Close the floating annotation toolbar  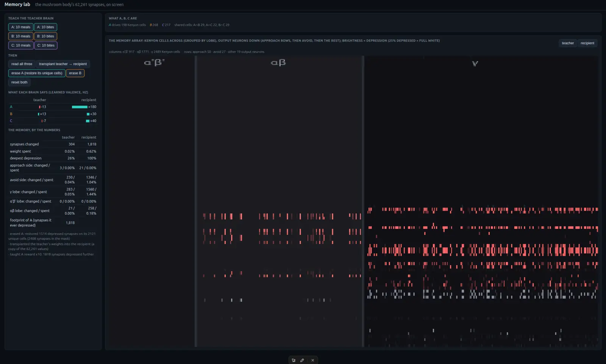click(313, 360)
